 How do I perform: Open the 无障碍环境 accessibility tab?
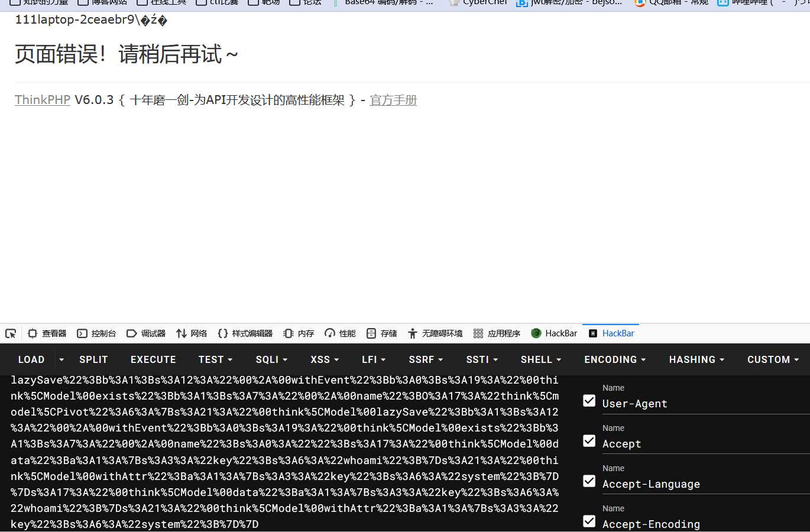pyautogui.click(x=436, y=333)
